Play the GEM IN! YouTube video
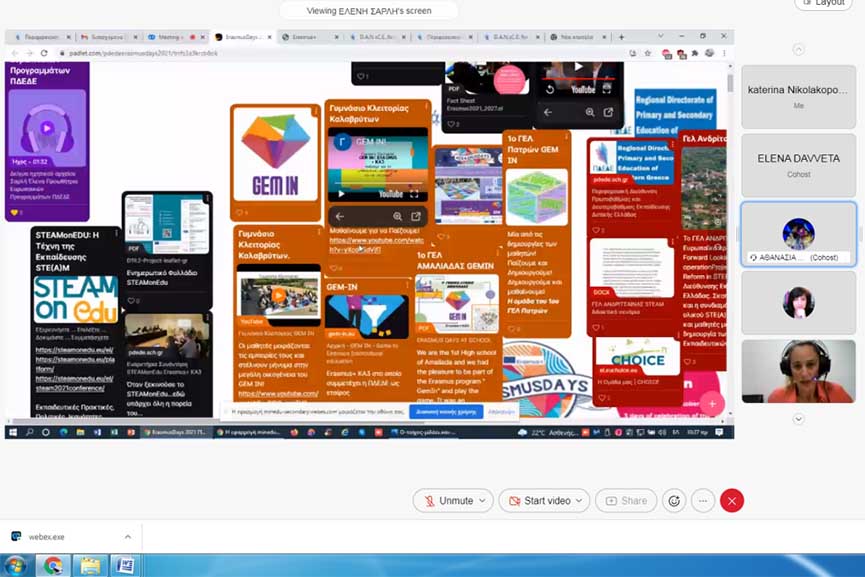Screen dimensions: 865x577 341,194
